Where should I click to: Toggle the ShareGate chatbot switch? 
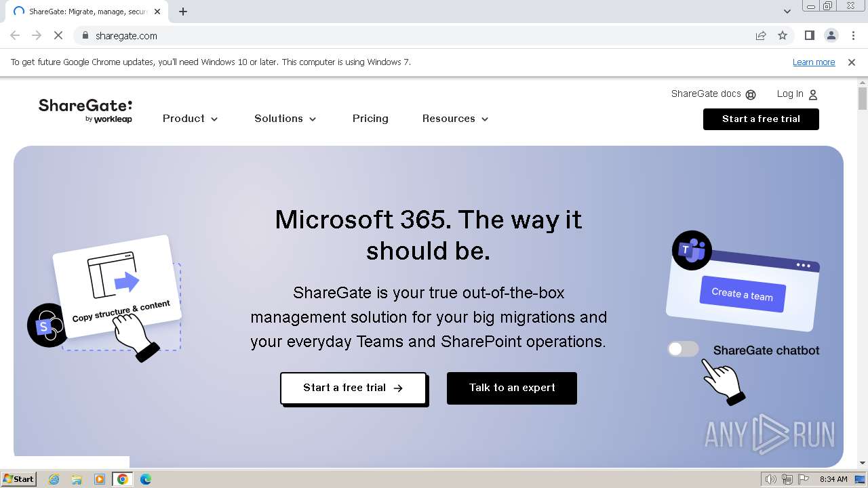[x=683, y=349]
